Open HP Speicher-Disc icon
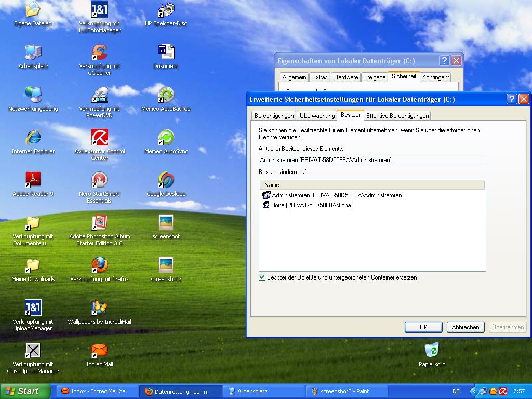Screen dimensions: 532x399 166,10
